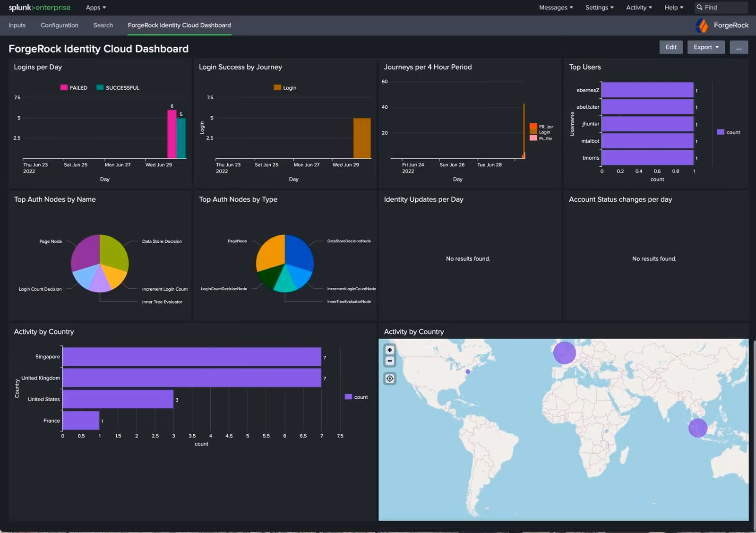The image size is (756, 533).
Task: Select ForgeRock Identity Cloud Dashboard tab
Action: tap(180, 26)
